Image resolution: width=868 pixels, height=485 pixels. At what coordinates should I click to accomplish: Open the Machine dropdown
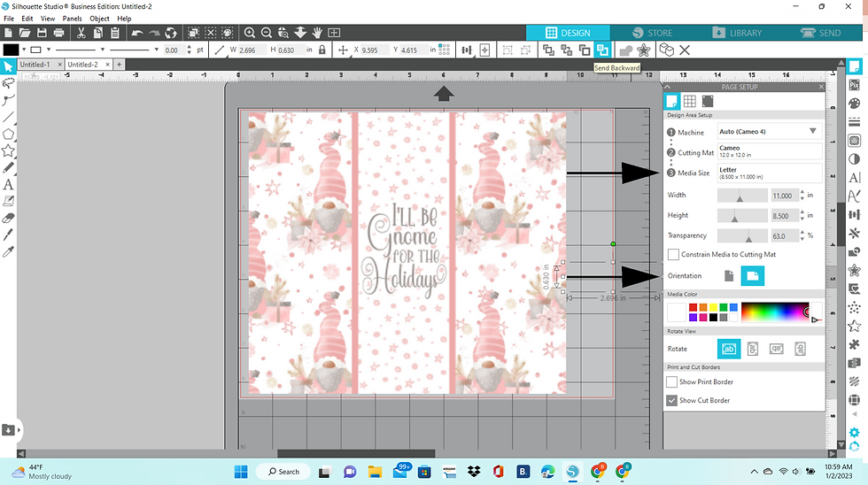point(770,132)
